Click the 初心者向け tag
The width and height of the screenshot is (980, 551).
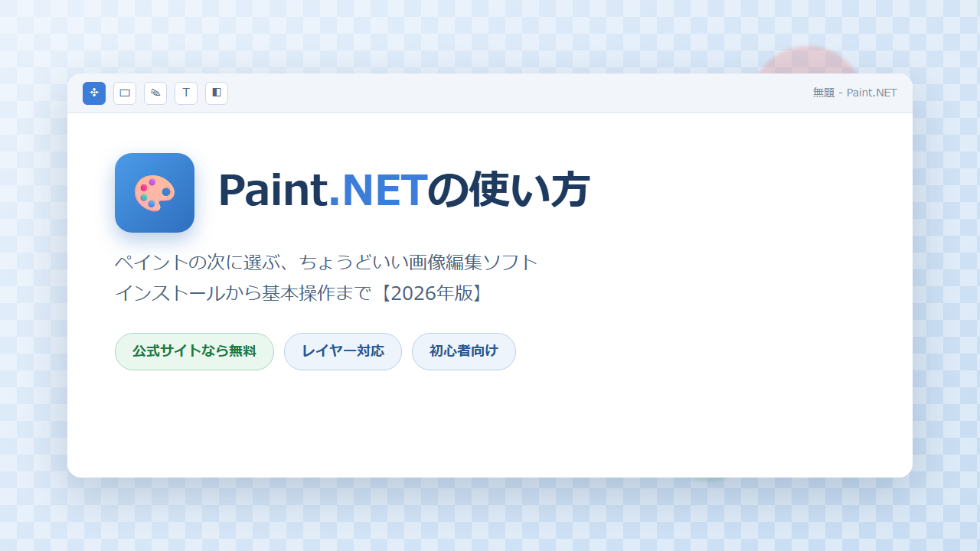click(464, 351)
